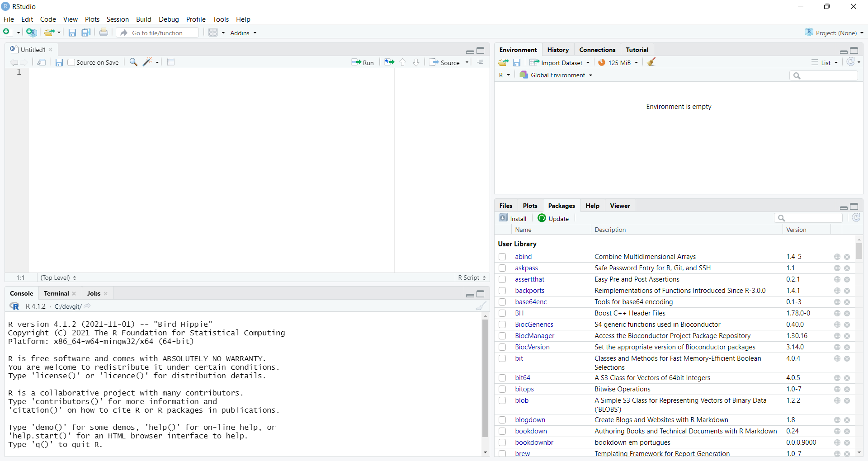
Task: Open the Addins dropdown
Action: 243,33
